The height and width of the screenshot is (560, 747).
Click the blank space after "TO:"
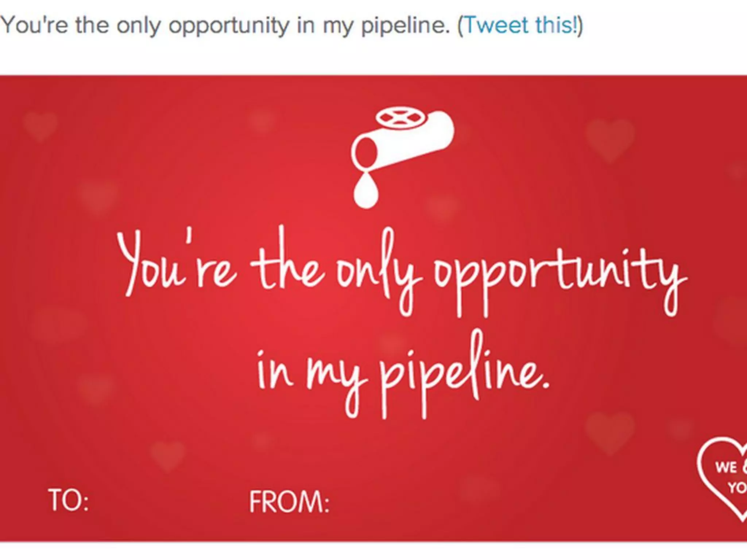coord(164,501)
